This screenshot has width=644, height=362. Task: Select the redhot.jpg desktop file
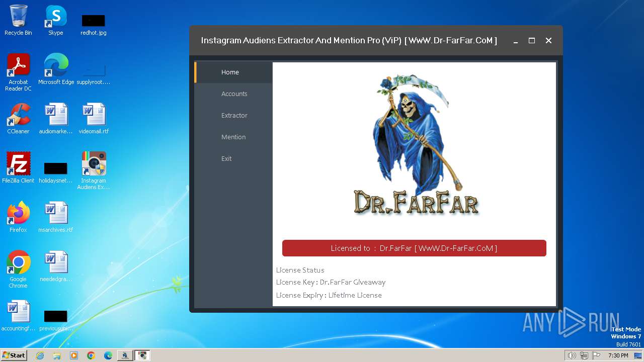[94, 24]
